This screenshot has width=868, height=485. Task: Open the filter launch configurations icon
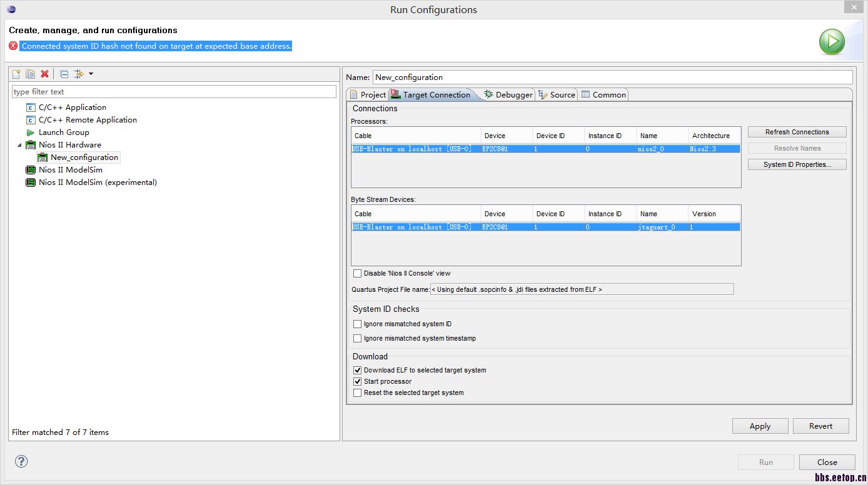pos(79,74)
